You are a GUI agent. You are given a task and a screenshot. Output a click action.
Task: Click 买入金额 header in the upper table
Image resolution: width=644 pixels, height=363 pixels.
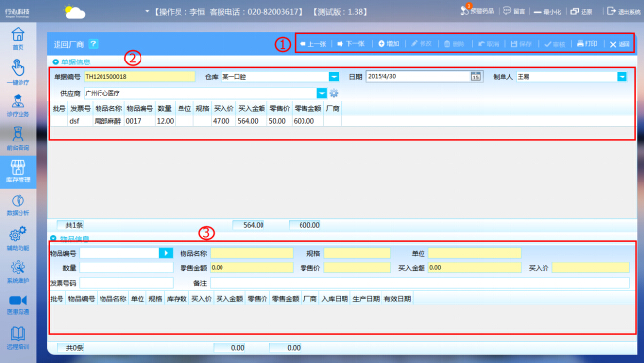pyautogui.click(x=252, y=109)
